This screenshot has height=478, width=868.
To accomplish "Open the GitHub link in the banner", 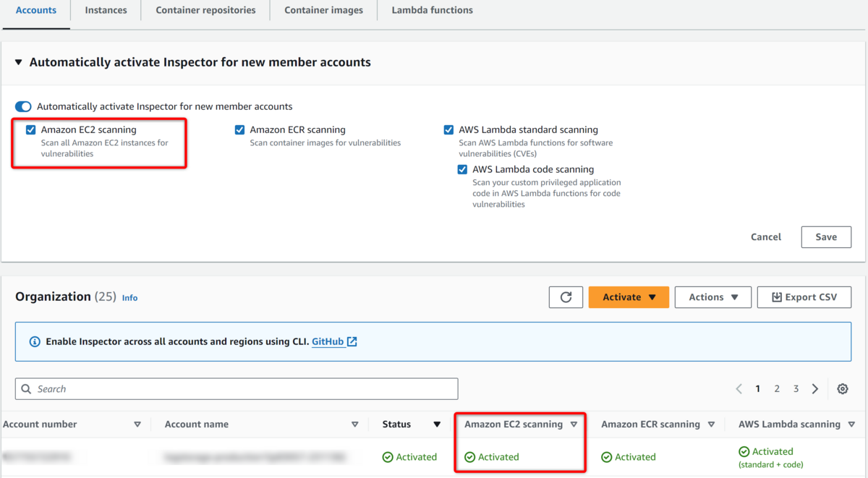I will (334, 341).
